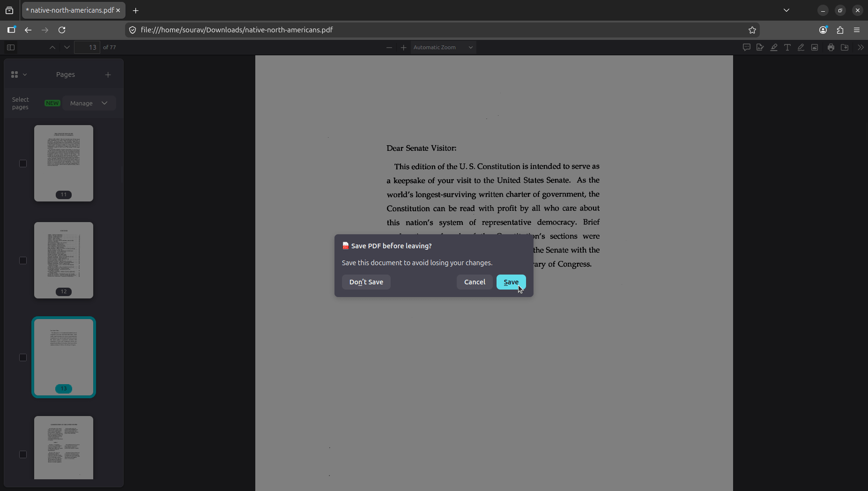The height and width of the screenshot is (491, 868).
Task: Open a new browser tab
Action: coord(136,10)
